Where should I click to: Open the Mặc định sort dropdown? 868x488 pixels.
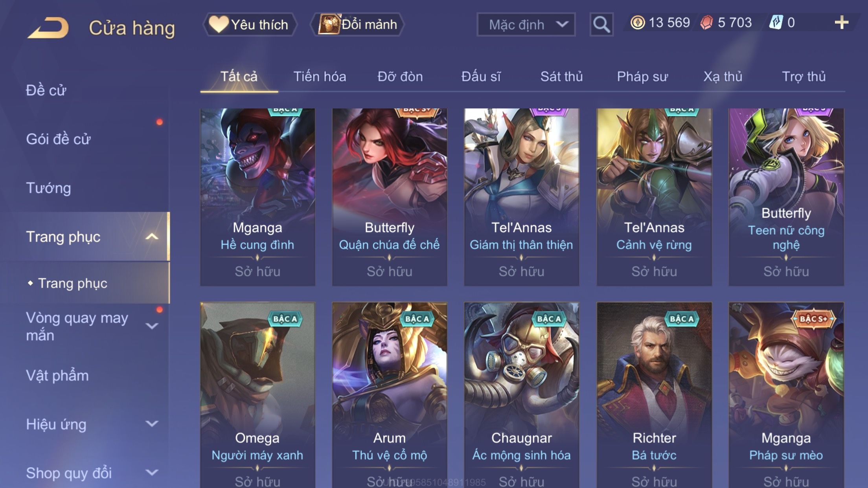coord(526,24)
